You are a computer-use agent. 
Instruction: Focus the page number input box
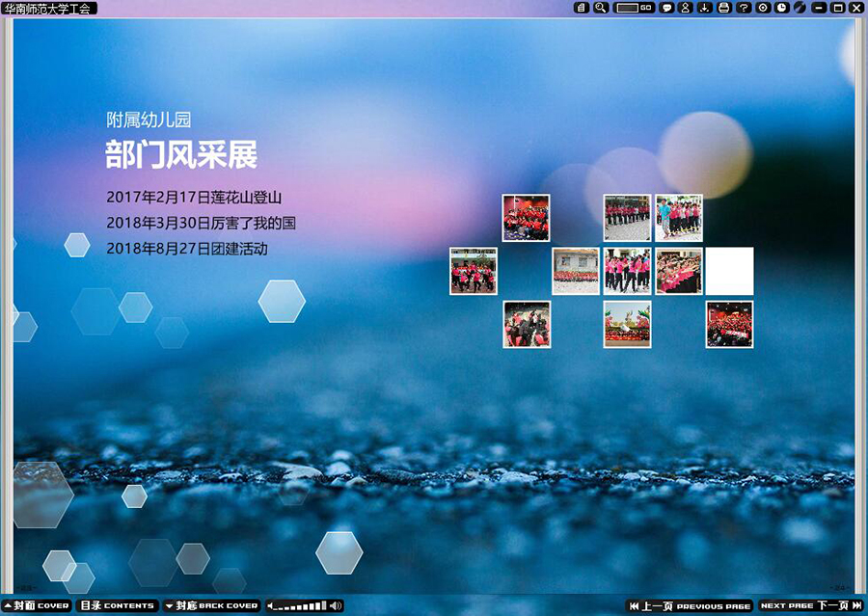(x=627, y=8)
